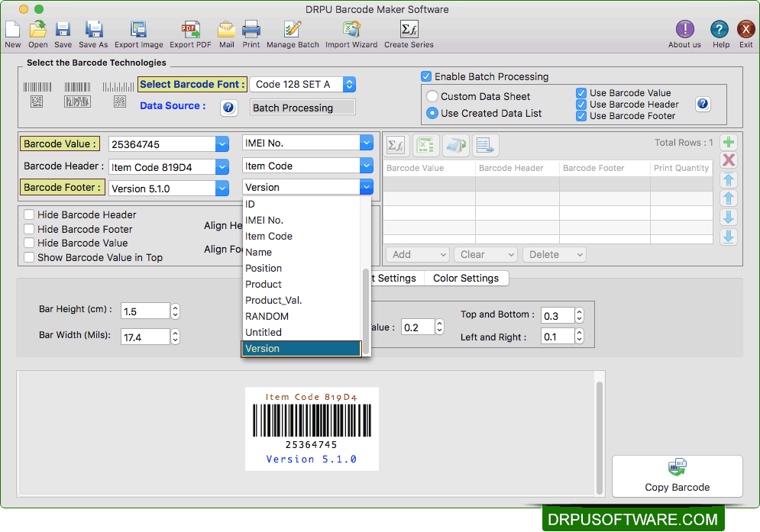Click the Bar Height 1.5 input field
This screenshot has width=760, height=532.
point(145,311)
